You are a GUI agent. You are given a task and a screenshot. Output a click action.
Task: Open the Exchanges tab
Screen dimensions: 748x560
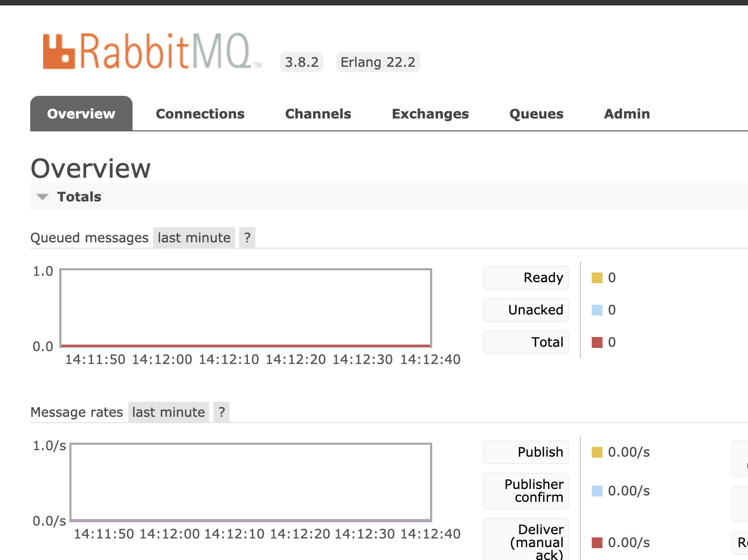tap(430, 114)
